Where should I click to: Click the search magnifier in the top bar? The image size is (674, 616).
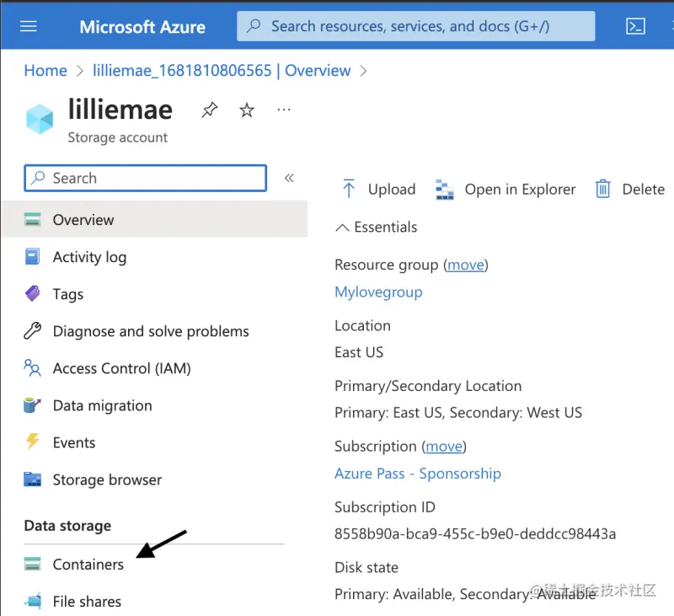pos(254,26)
